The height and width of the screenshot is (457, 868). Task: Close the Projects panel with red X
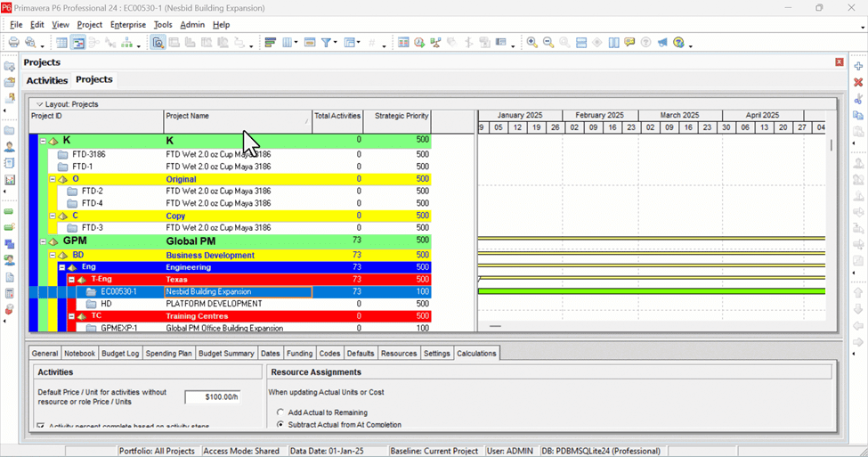tap(840, 62)
